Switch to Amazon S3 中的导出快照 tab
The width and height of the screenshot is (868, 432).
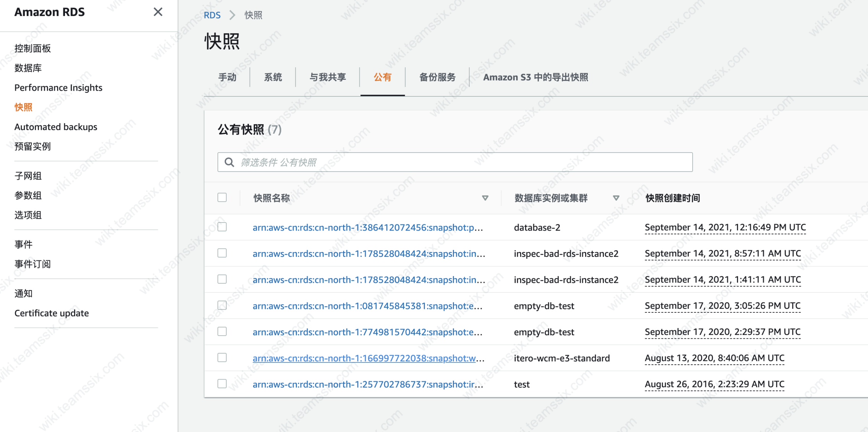coord(535,77)
